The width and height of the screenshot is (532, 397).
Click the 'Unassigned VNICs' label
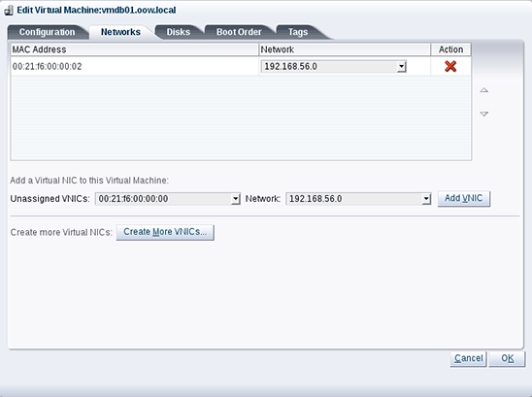tap(50, 199)
